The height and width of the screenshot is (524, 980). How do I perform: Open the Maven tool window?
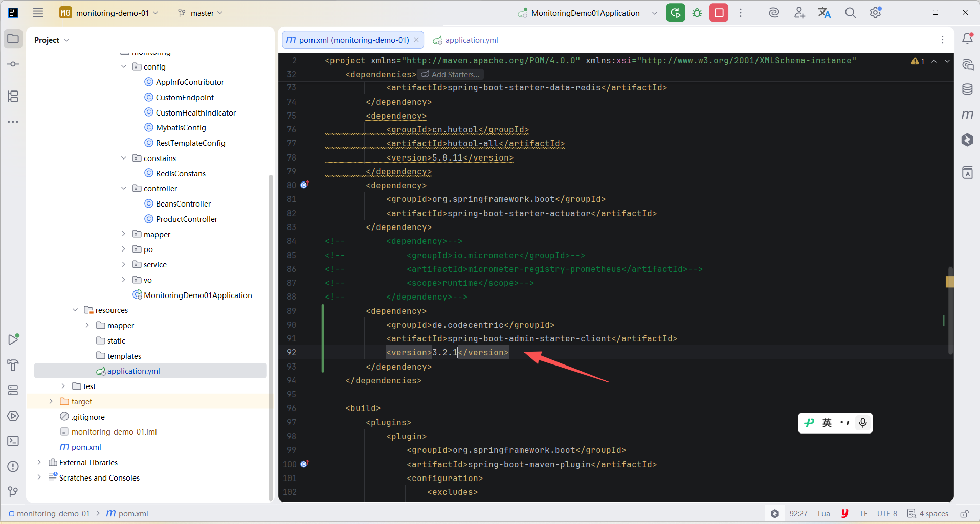[967, 115]
